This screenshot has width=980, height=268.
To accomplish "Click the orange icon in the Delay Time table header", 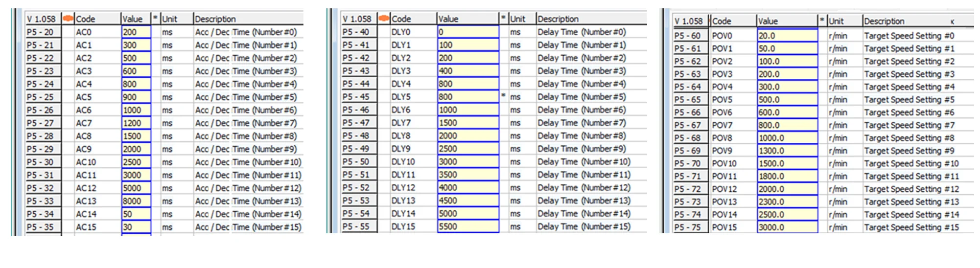I will pos(384,19).
